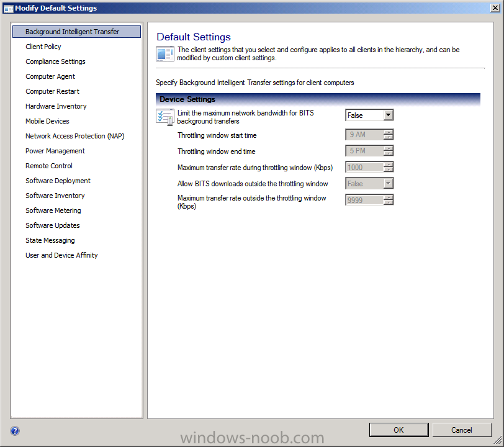Increase throttling window end time
Image resolution: width=504 pixels, height=447 pixels.
[389, 148]
